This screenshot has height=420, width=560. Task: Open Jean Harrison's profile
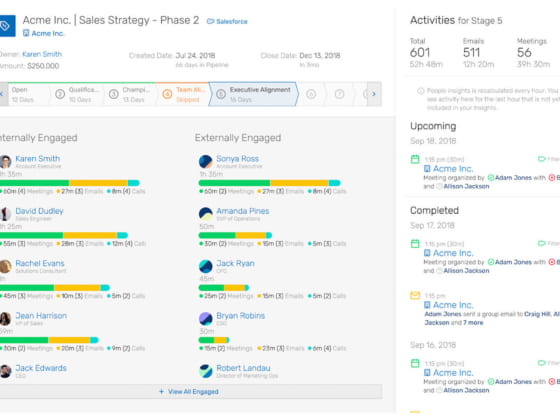pyautogui.click(x=41, y=316)
